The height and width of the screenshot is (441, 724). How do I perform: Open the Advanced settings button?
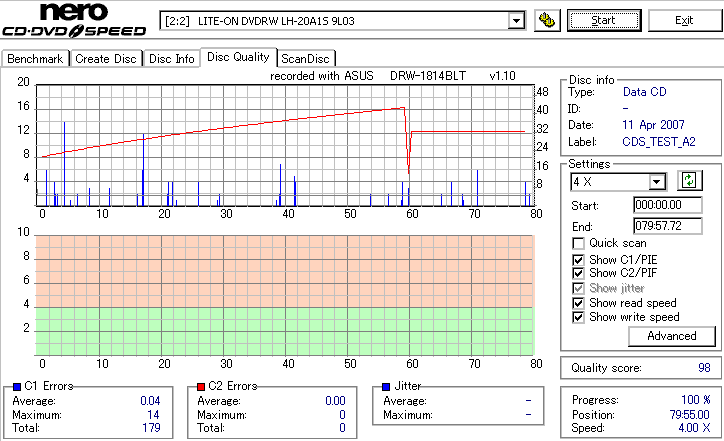[x=671, y=336]
